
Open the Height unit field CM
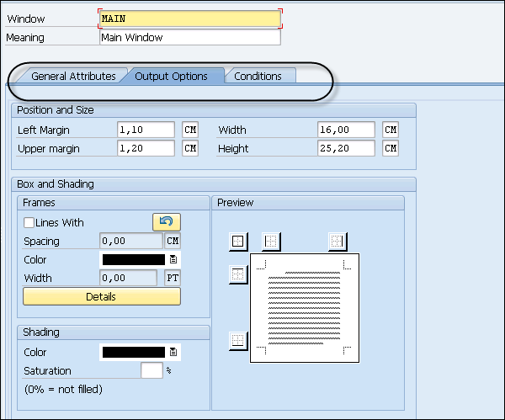click(x=391, y=148)
